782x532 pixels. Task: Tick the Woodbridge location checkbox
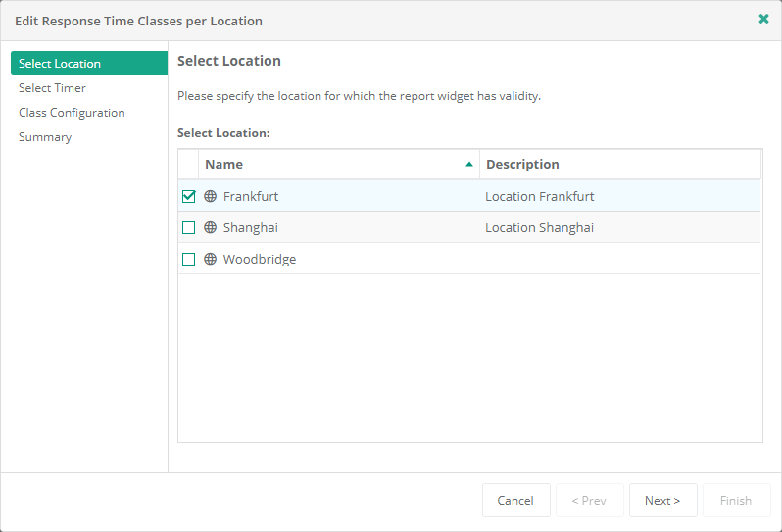pyautogui.click(x=189, y=260)
